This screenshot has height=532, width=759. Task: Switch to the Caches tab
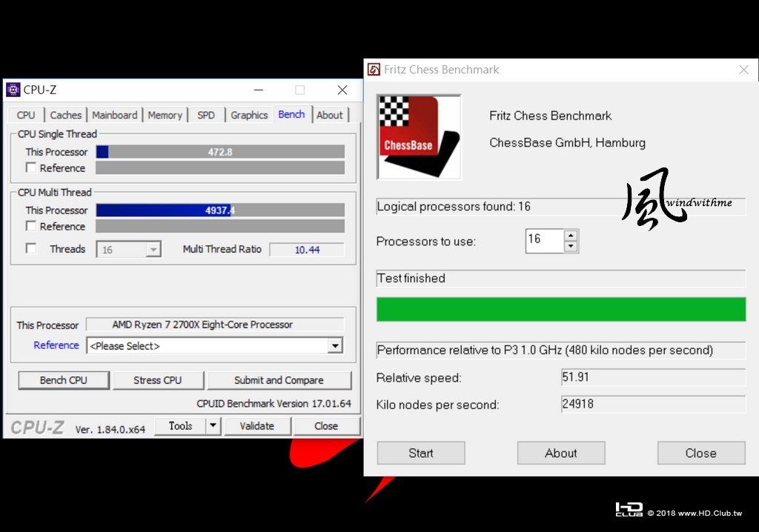coord(66,115)
